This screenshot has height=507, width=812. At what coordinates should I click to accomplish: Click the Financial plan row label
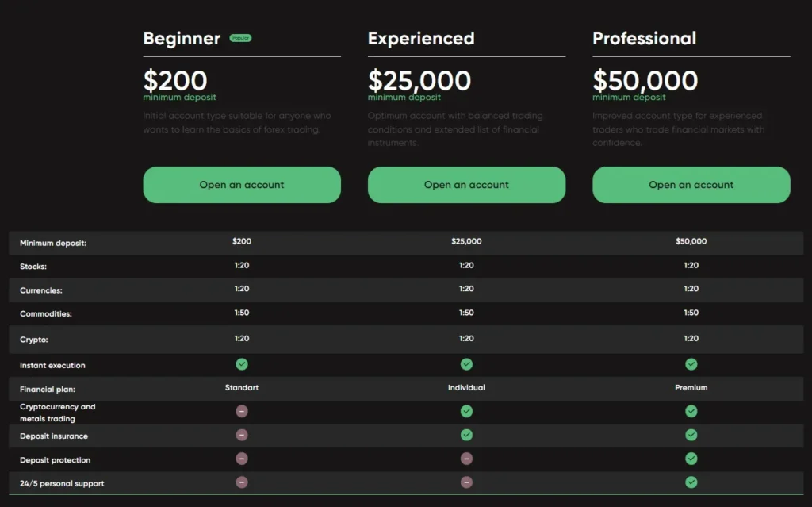[x=48, y=390]
